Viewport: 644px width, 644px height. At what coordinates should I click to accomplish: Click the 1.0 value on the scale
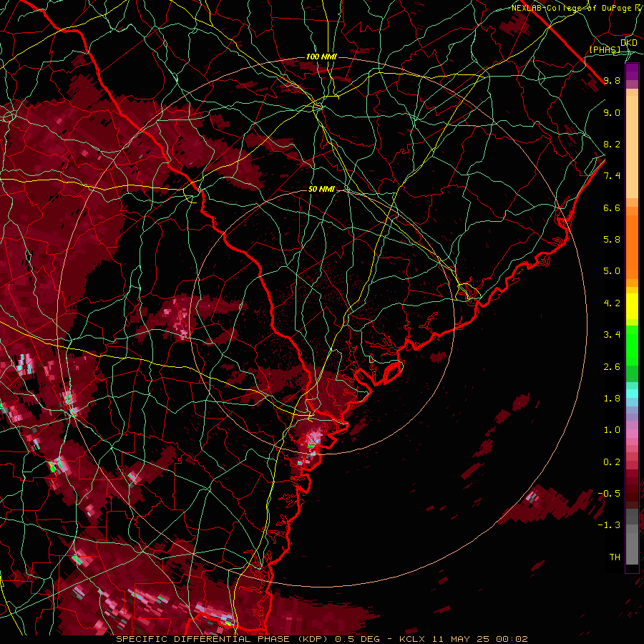pyautogui.click(x=612, y=431)
